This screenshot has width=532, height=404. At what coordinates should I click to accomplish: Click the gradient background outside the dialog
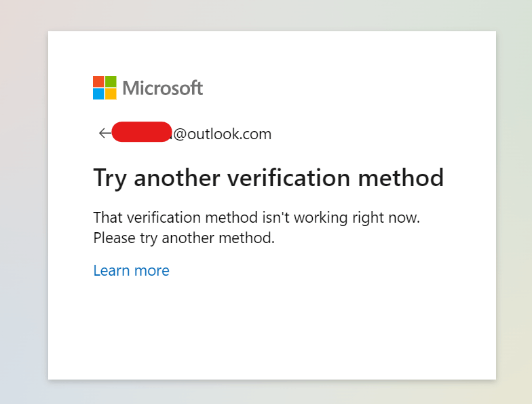24,204
